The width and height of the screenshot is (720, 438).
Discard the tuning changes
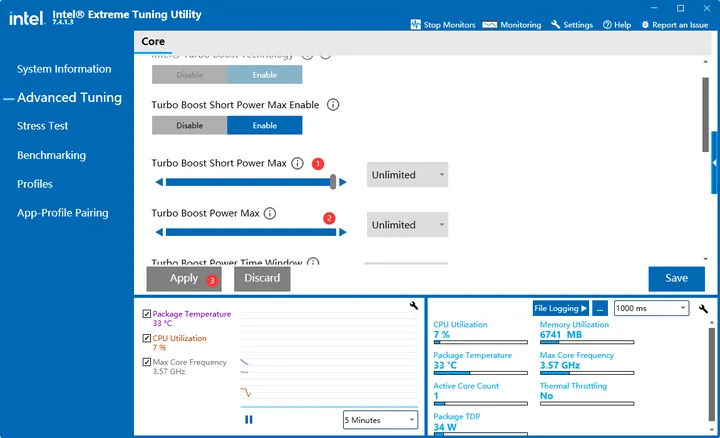pos(262,278)
